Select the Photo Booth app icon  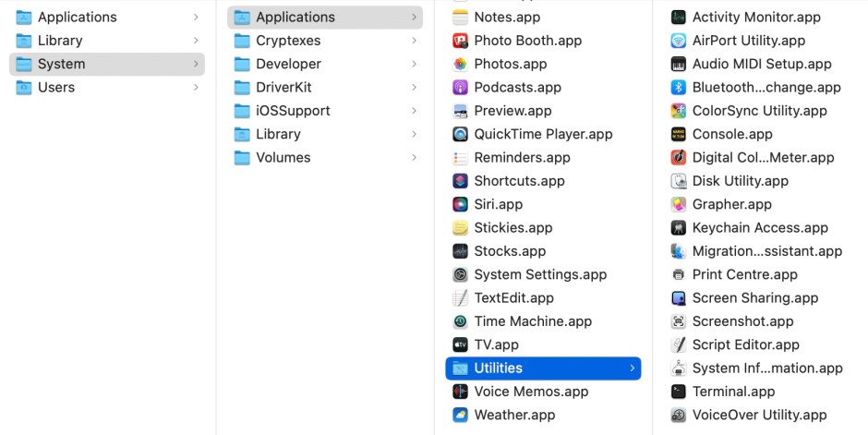(x=460, y=41)
